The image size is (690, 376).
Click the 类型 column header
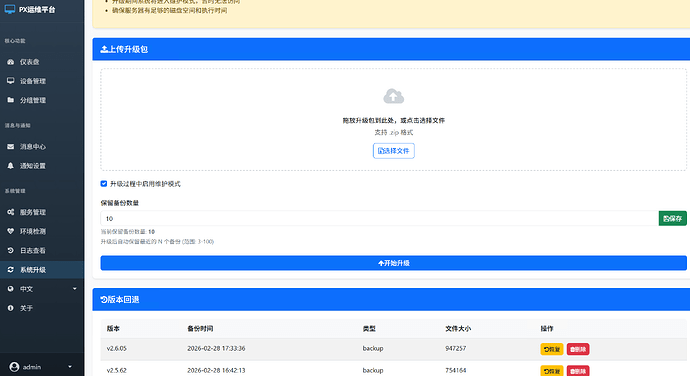tap(369, 328)
